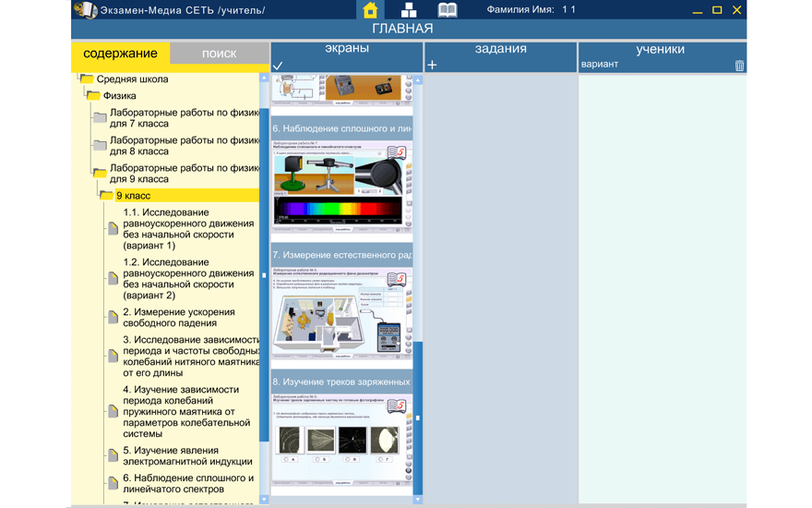Click screens list scrollbar up arrow
The height and width of the screenshot is (508, 812).
click(418, 79)
